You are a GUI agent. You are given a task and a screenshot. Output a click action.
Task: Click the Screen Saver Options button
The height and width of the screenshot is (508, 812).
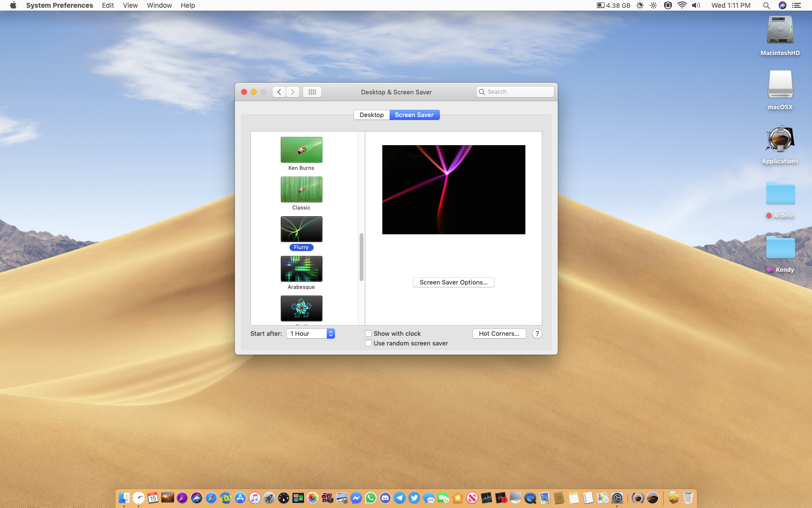tap(454, 283)
